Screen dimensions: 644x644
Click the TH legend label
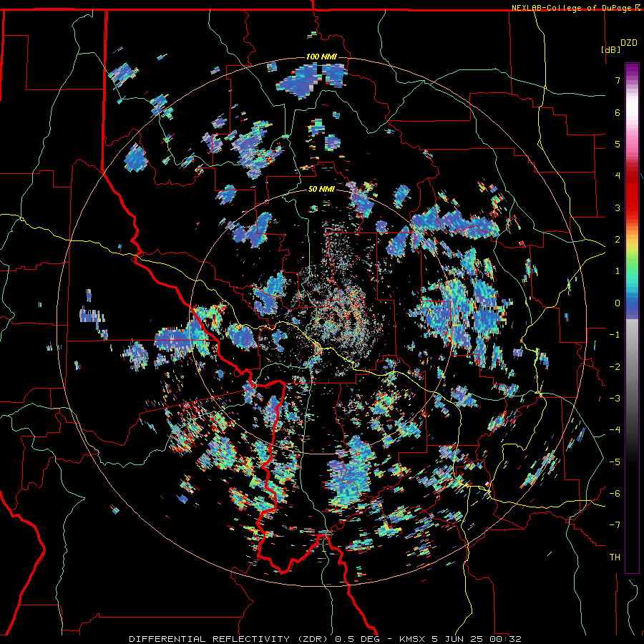click(615, 557)
